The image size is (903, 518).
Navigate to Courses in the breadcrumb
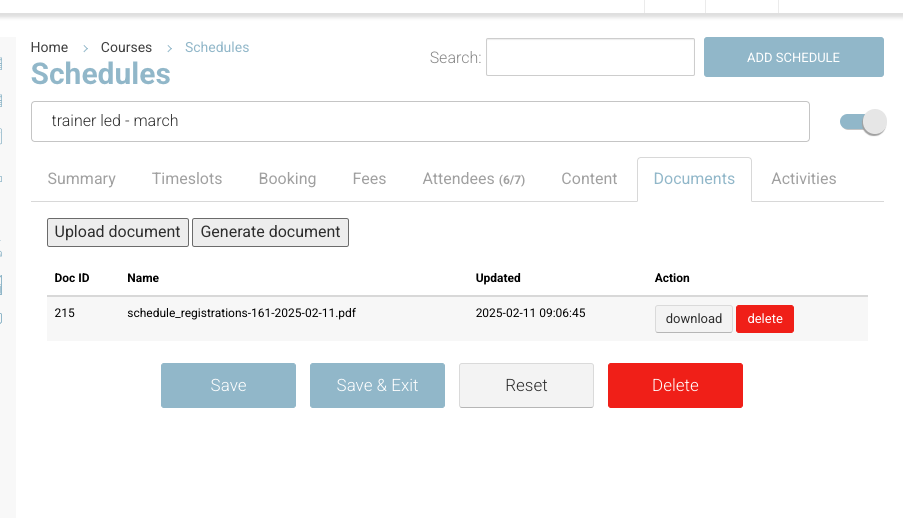point(126,47)
